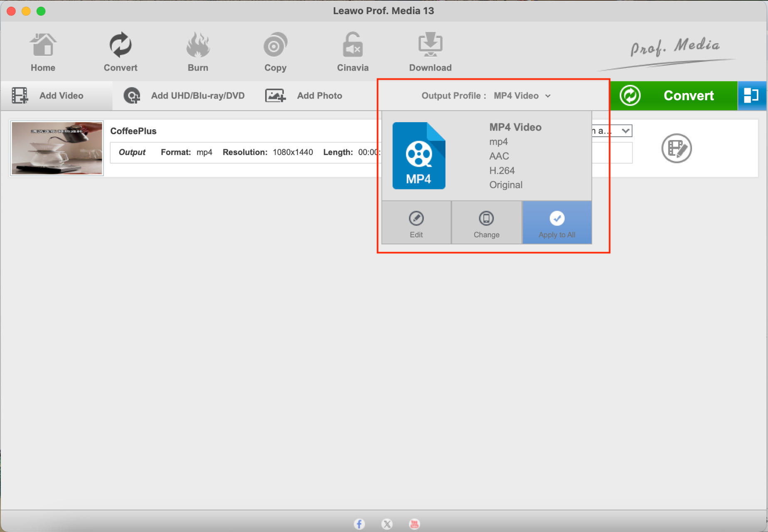Toggle the blue sidebar panel button

[751, 96]
